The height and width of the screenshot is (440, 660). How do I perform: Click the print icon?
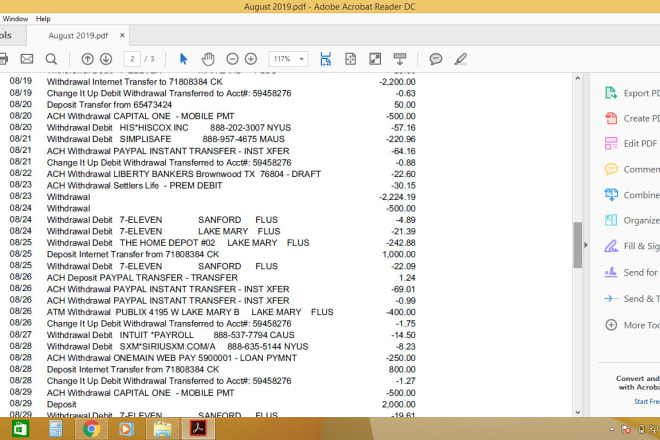coord(3,59)
